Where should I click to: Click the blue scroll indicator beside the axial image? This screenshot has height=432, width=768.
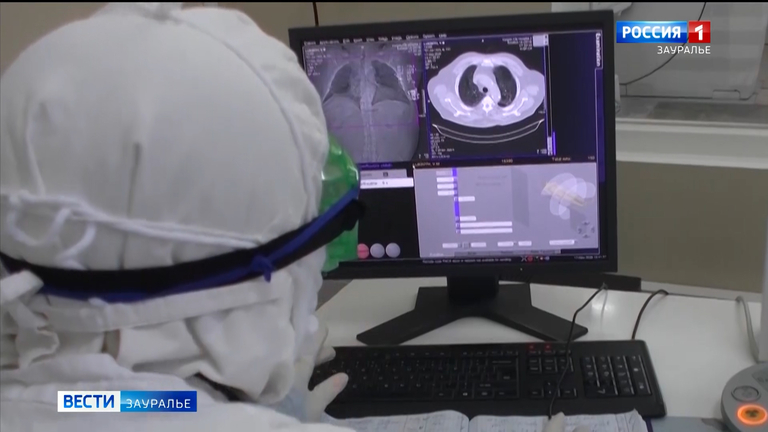coord(554,143)
